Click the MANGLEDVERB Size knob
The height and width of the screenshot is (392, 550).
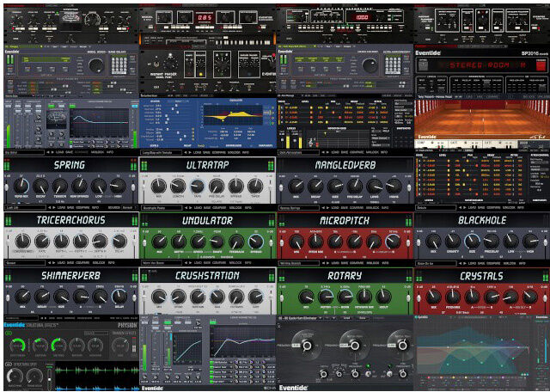335,187
